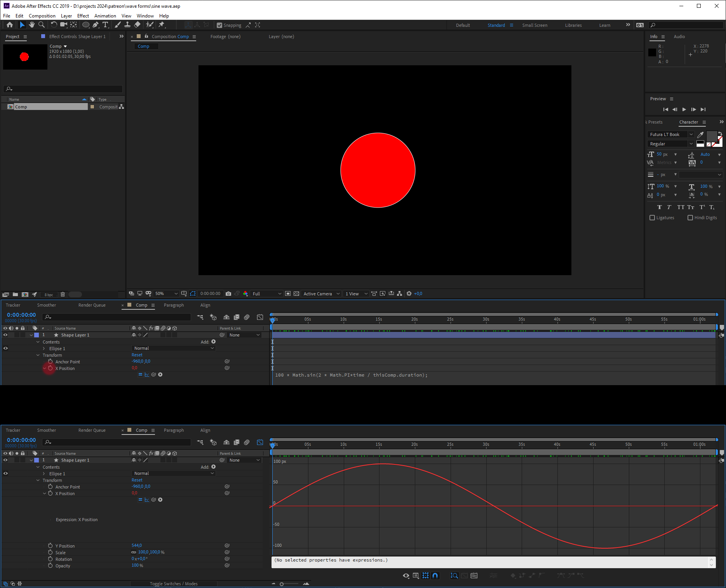Click the Rotation stopwatch icon
The height and width of the screenshot is (588, 726).
point(50,559)
